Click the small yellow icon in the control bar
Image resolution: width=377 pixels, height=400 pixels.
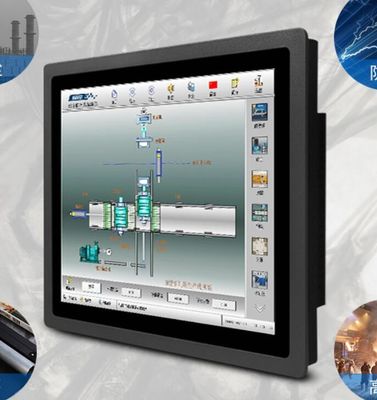(x=69, y=280)
